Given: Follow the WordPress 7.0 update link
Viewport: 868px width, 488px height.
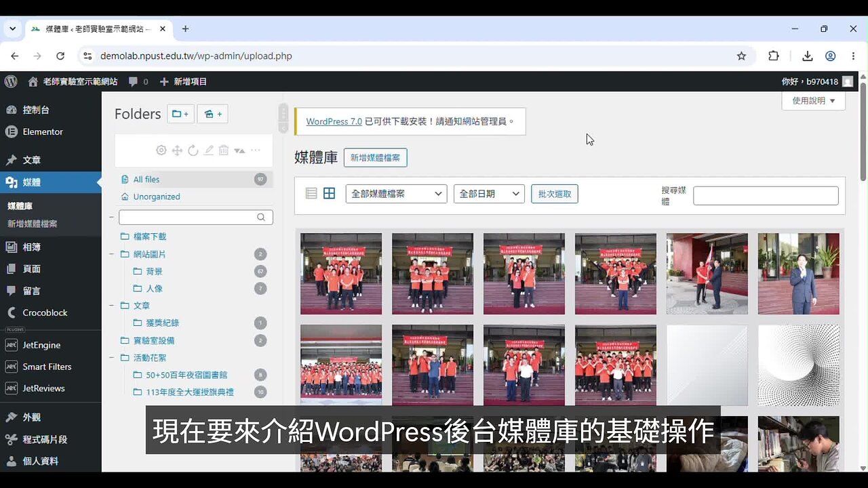Looking at the screenshot, I should [x=334, y=121].
